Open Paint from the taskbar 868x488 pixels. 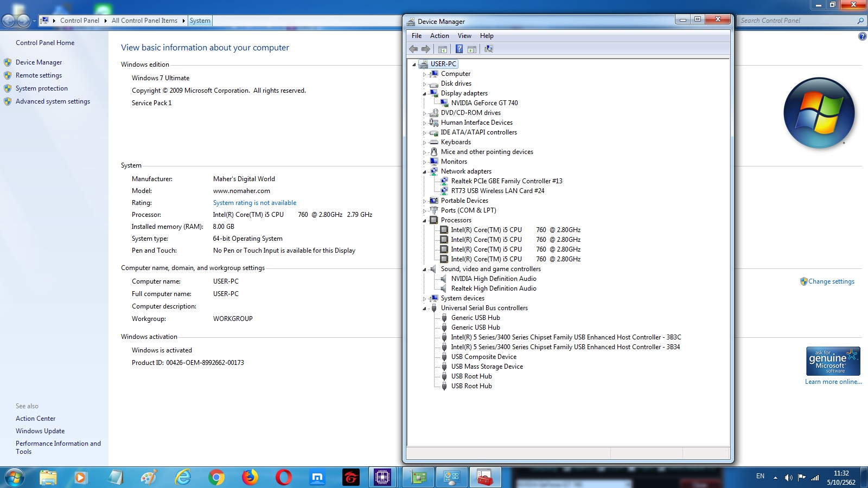(x=149, y=477)
